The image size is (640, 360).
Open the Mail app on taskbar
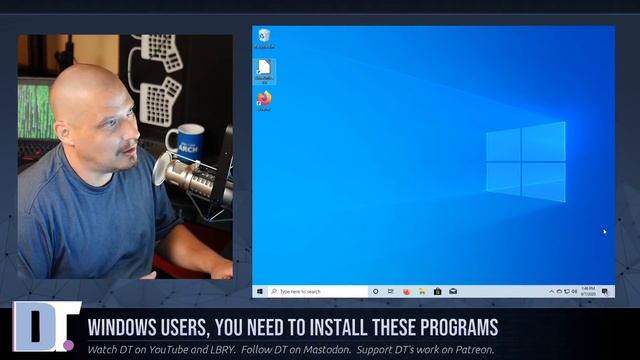(453, 291)
